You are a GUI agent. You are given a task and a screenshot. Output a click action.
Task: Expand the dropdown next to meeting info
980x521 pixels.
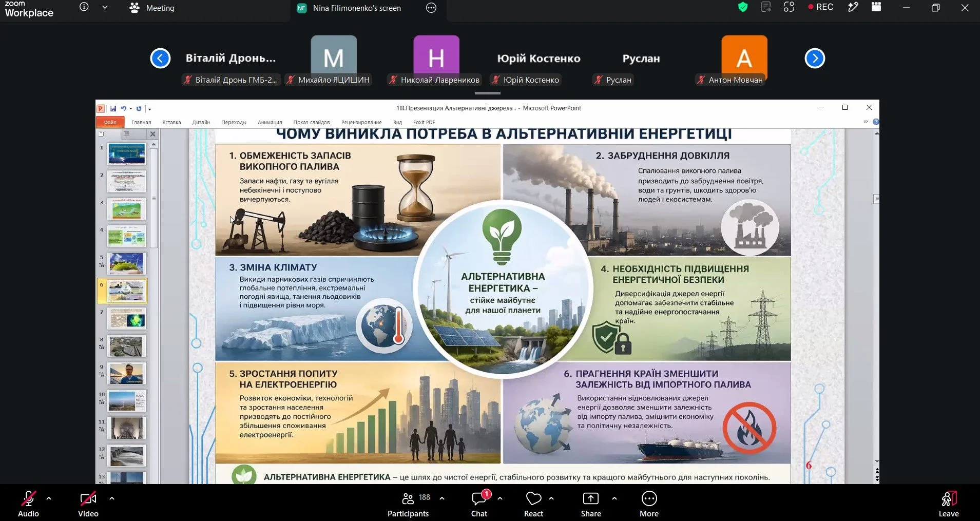tap(105, 7)
